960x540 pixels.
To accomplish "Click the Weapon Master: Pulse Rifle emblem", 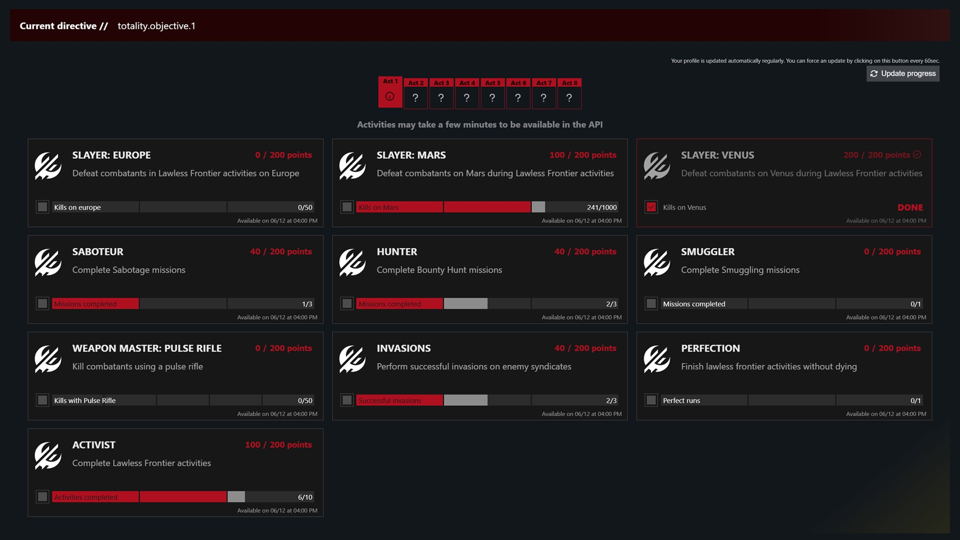I will pyautogui.click(x=48, y=358).
